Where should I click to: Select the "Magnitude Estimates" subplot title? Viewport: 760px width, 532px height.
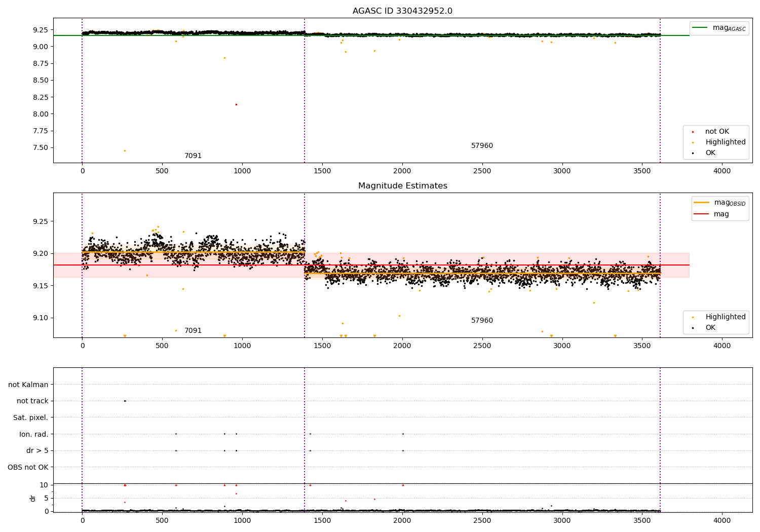pyautogui.click(x=402, y=186)
